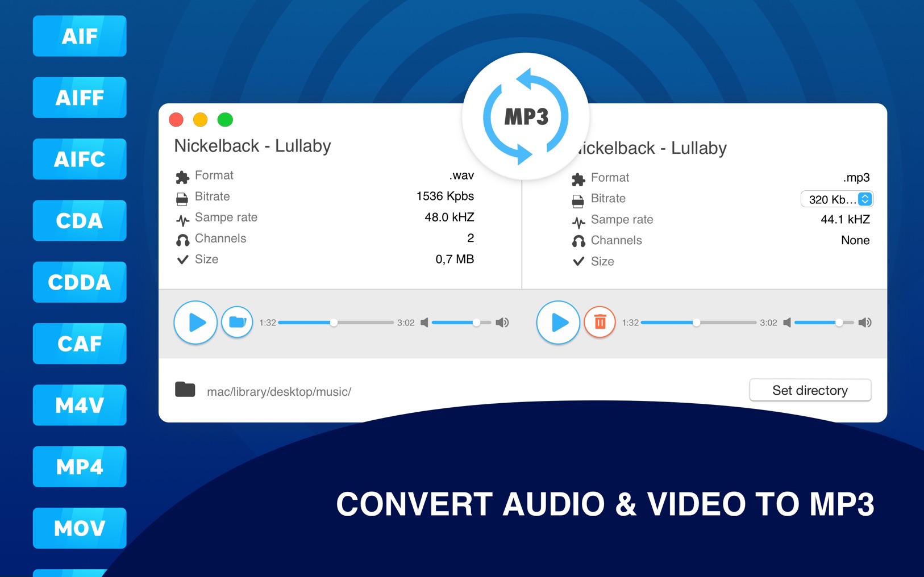This screenshot has height=577, width=924.
Task: Click the 1536 Kpbs bitrate value
Action: (445, 196)
